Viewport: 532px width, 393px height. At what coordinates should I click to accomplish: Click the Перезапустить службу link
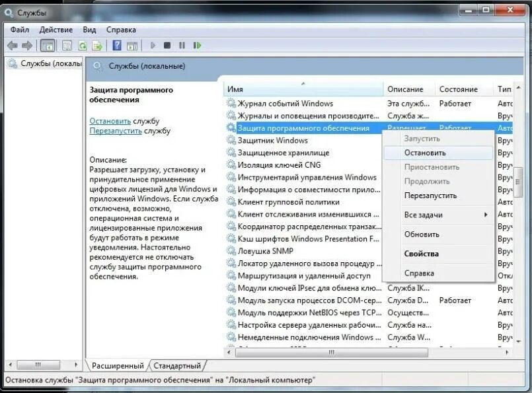tap(116, 131)
